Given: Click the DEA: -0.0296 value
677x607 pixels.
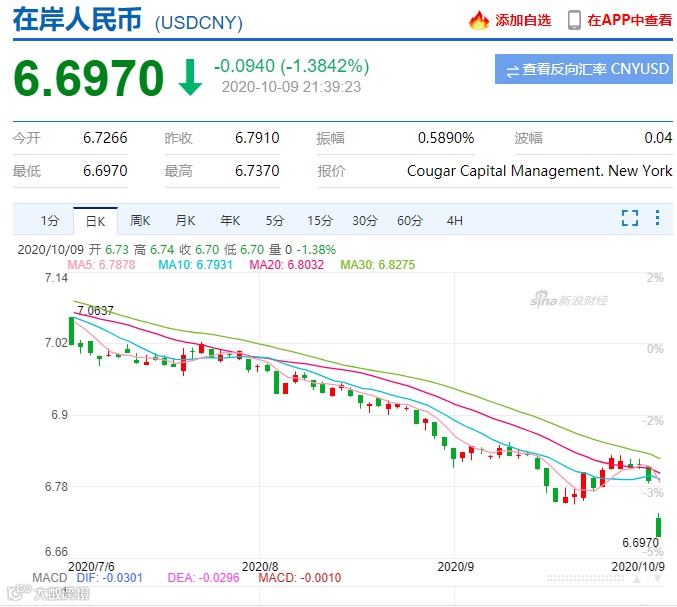Looking at the screenshot, I should [x=203, y=578].
